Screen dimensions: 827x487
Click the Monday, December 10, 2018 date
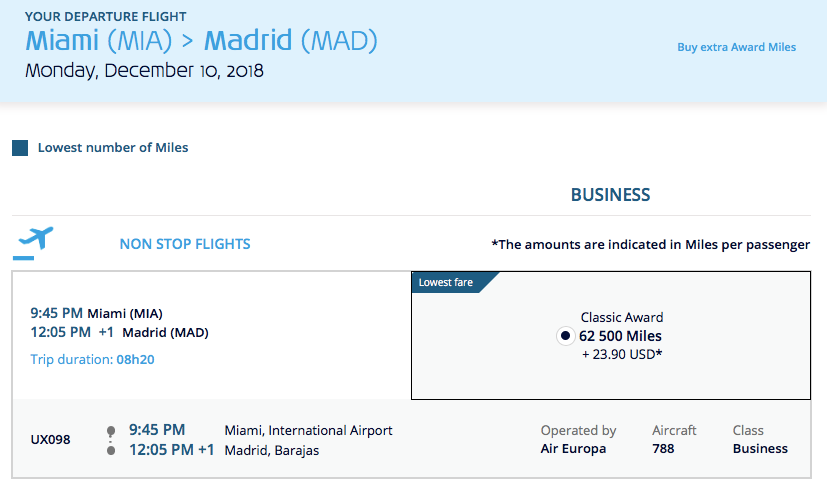coord(145,71)
